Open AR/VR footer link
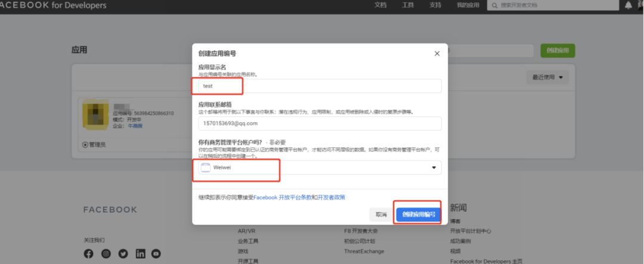 tap(246, 231)
